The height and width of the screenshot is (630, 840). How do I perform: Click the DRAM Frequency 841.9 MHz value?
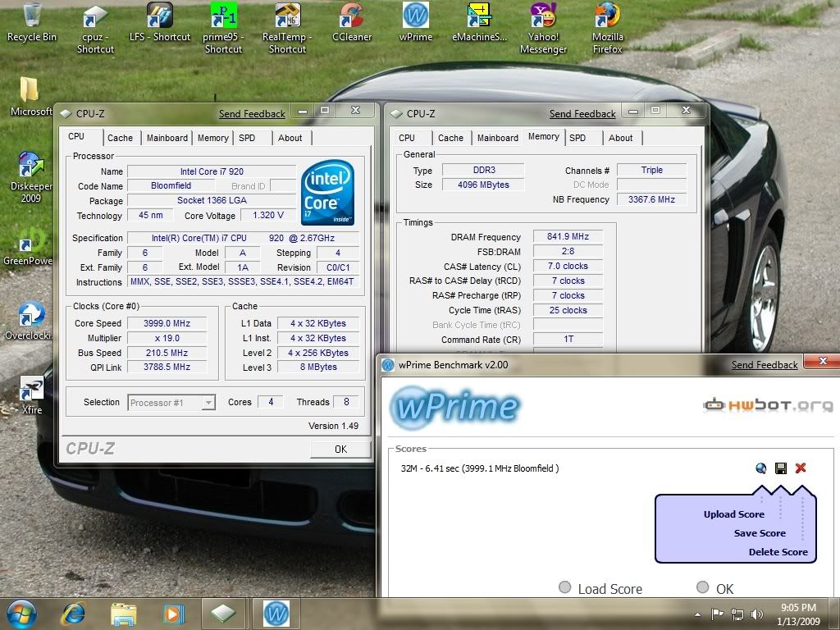click(x=568, y=237)
